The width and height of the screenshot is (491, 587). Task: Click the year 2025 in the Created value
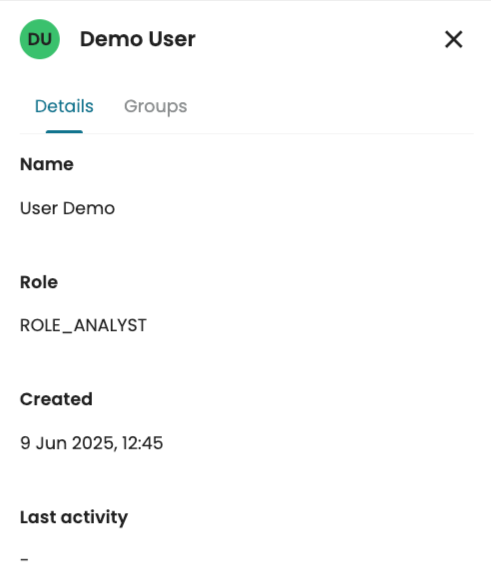point(95,443)
